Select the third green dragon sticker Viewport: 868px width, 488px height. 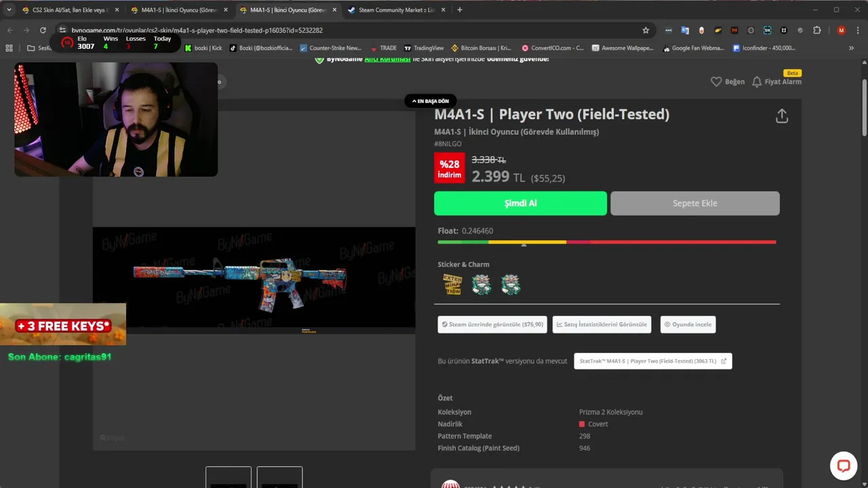(511, 285)
